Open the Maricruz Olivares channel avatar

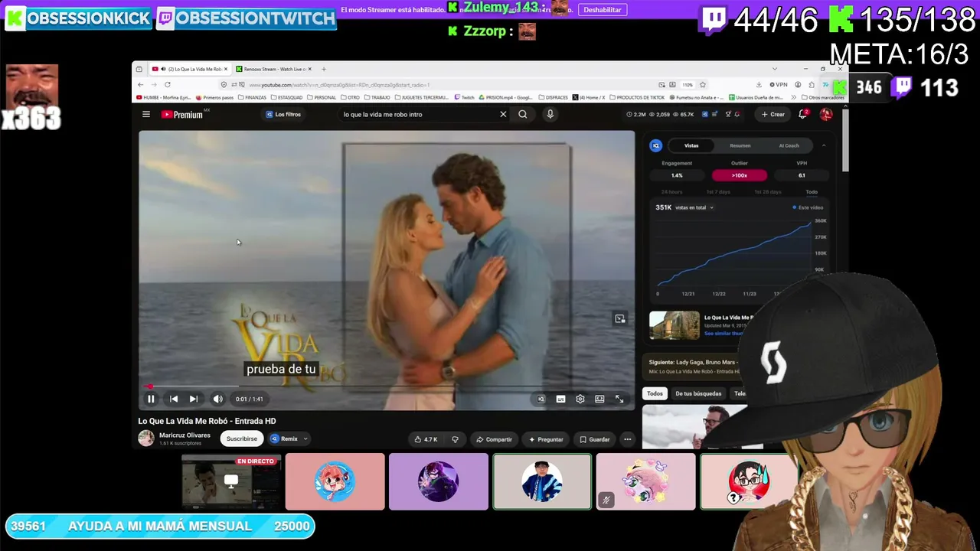click(x=146, y=438)
